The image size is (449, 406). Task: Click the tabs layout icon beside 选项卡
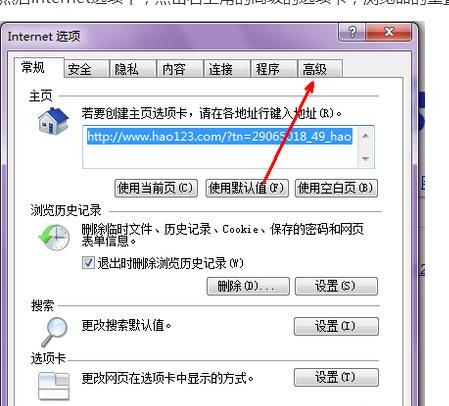click(54, 386)
